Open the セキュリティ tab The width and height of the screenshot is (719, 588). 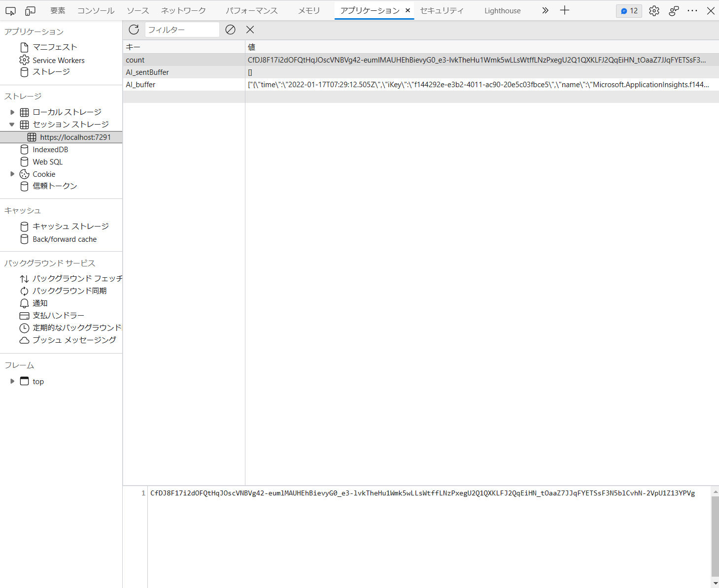tap(442, 10)
